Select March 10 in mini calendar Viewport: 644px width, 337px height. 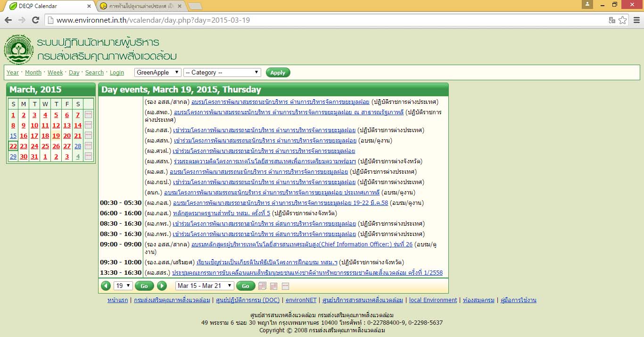pos(34,125)
